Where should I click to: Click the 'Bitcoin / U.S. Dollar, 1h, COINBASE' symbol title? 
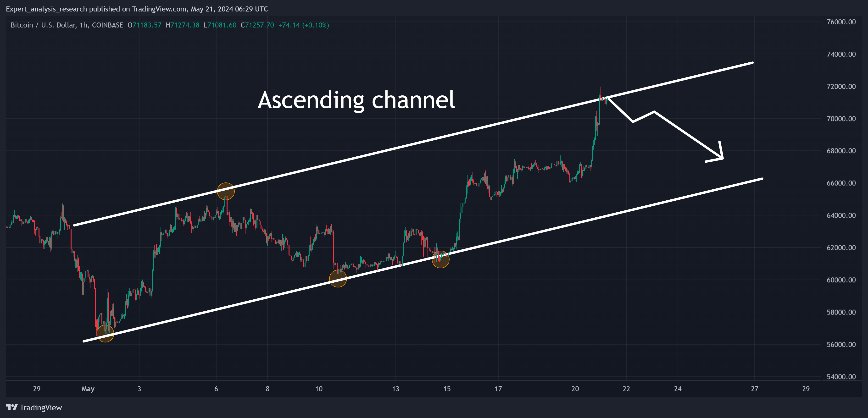click(67, 25)
